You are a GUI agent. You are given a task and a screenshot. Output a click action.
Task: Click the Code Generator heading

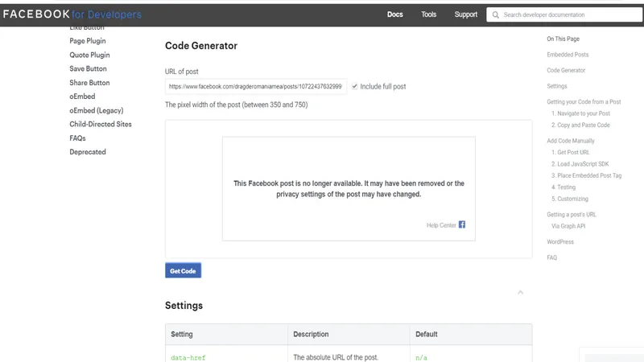point(201,46)
